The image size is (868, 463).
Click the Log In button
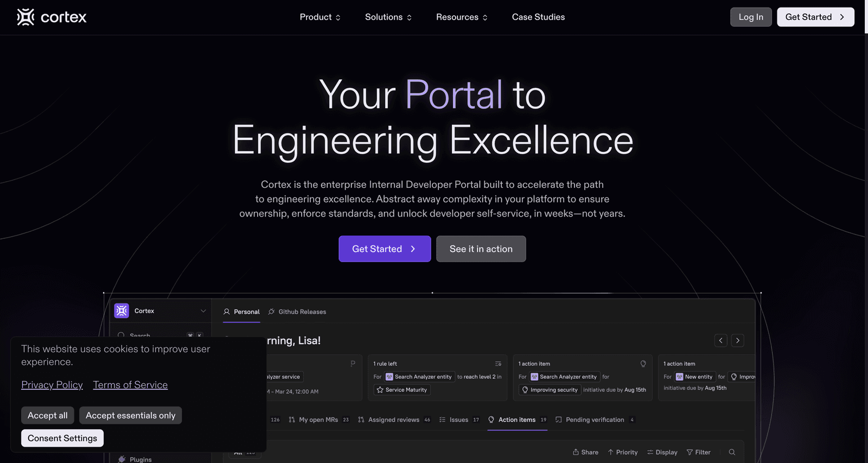point(751,17)
